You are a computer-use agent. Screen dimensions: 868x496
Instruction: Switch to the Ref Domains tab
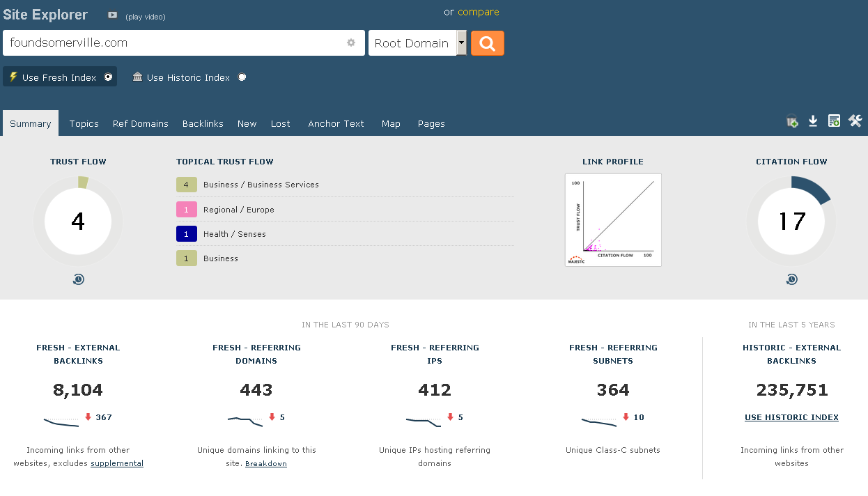(141, 123)
